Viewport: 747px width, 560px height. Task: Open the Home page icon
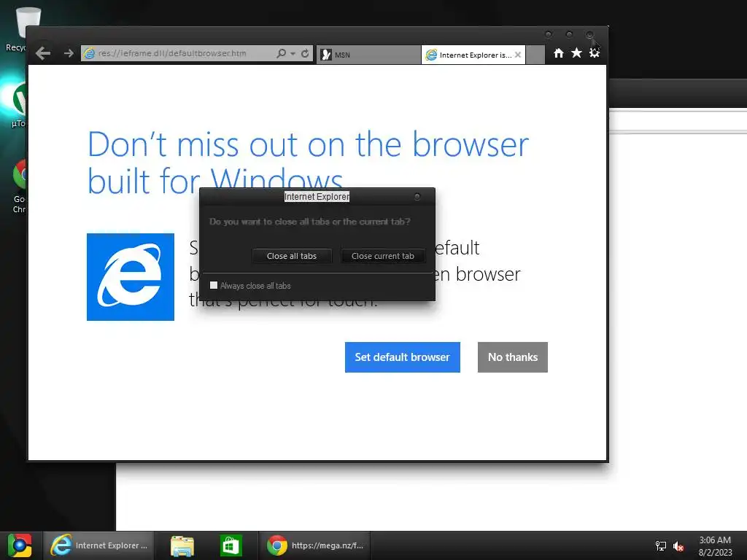pos(559,52)
